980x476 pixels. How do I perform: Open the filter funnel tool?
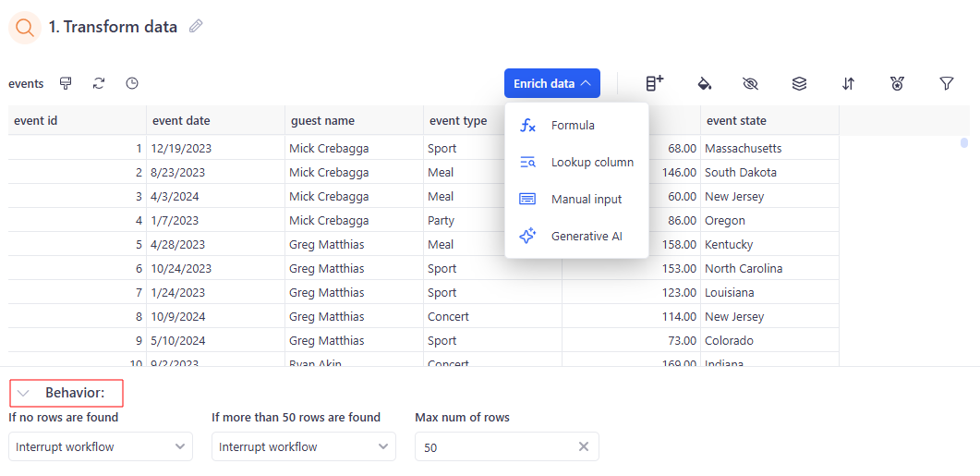pos(947,83)
